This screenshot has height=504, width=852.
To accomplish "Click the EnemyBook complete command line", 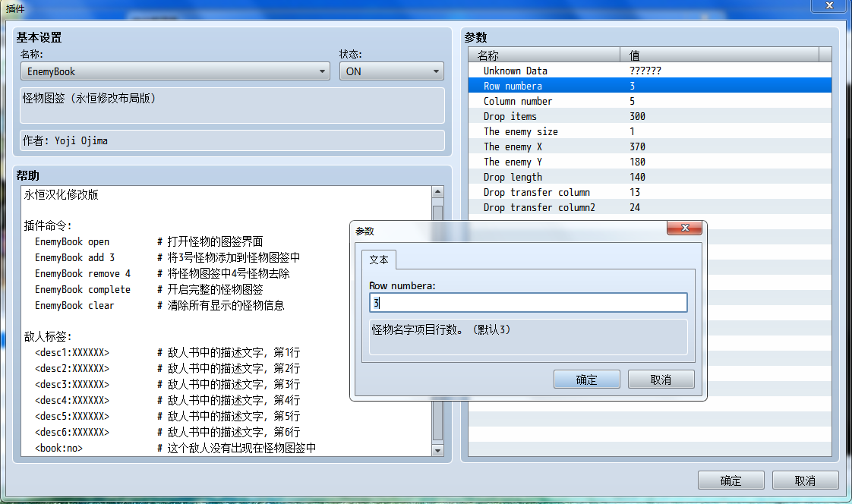I will pyautogui.click(x=148, y=289).
